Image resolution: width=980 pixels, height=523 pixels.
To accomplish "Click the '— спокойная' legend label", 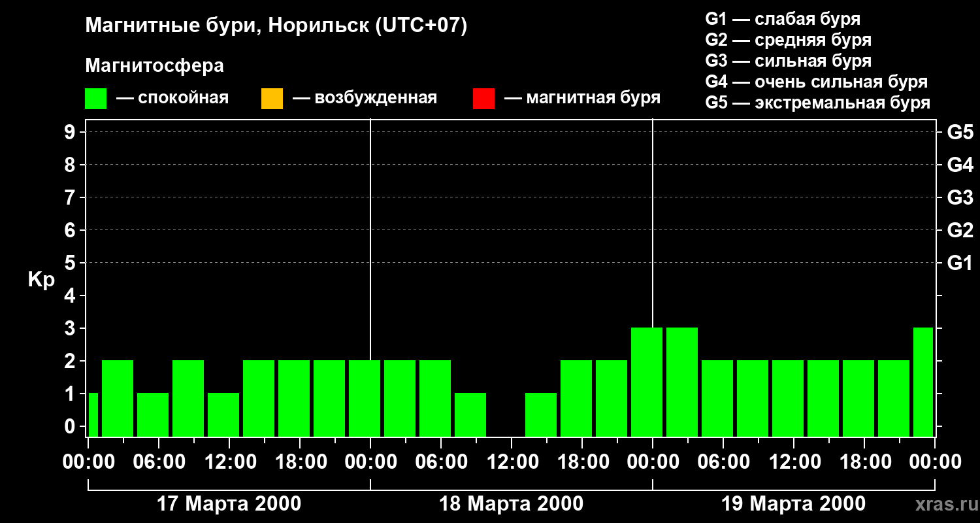I will coord(172,99).
